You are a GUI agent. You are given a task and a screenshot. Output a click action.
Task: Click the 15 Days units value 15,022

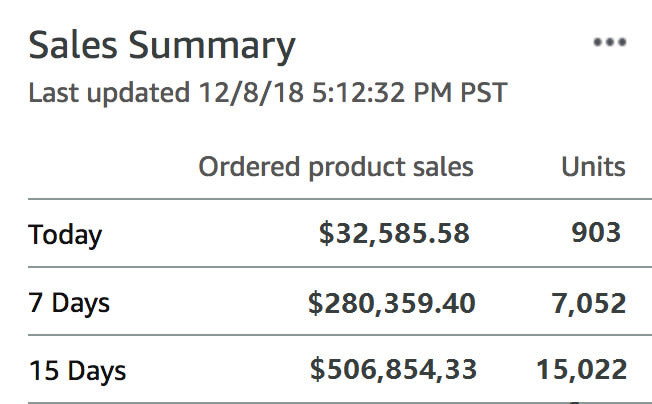581,370
